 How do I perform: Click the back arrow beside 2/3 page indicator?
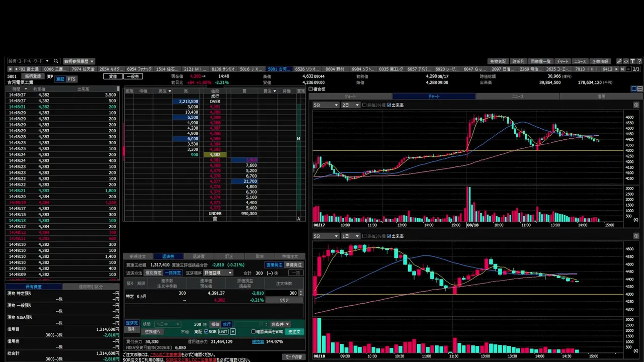click(628, 69)
